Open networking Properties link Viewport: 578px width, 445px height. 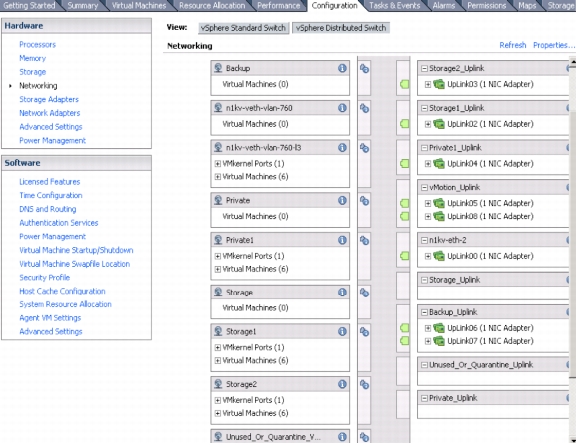coord(554,45)
